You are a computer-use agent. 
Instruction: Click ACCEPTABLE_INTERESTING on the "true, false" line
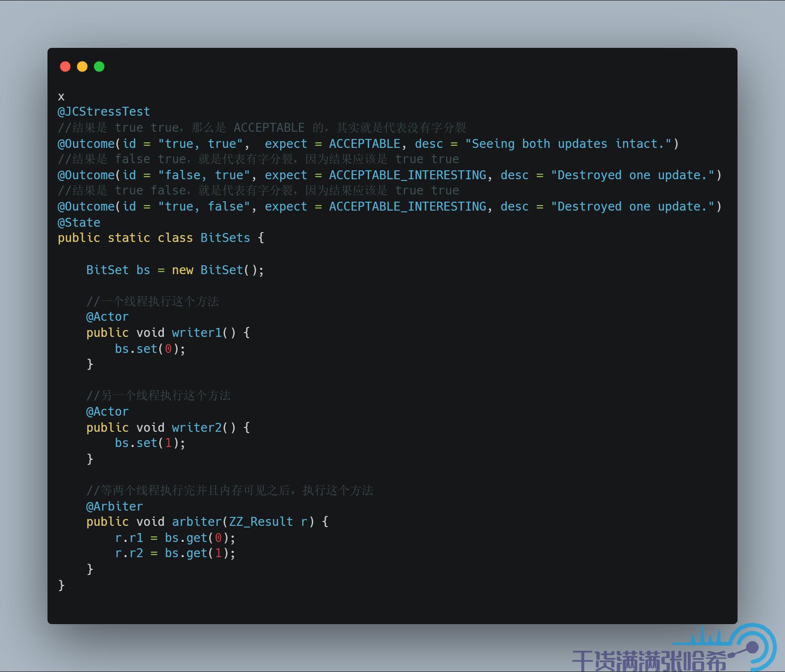coord(408,206)
